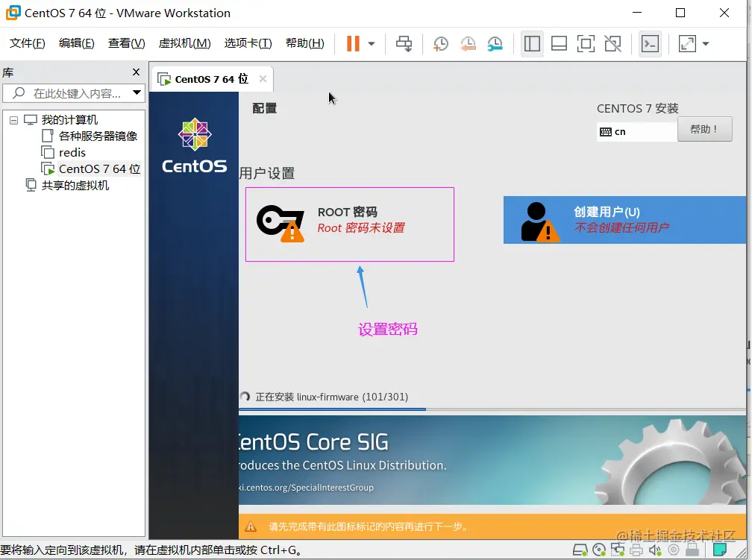Open the pause button dropdown arrow
Screen dimensions: 752x560
pyautogui.click(x=370, y=44)
